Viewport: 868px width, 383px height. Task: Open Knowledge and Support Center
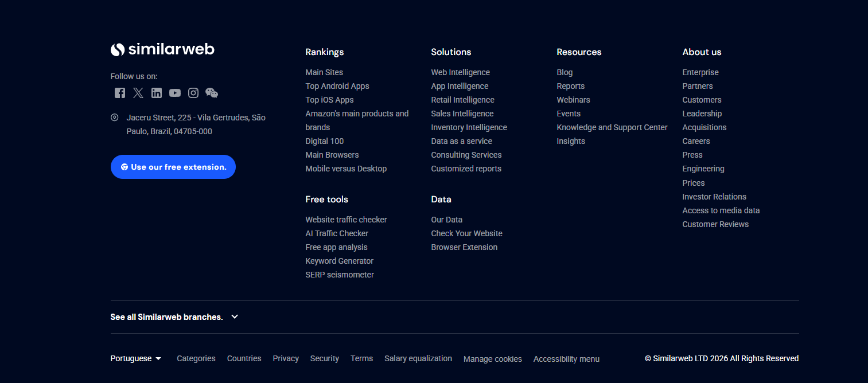tap(612, 127)
